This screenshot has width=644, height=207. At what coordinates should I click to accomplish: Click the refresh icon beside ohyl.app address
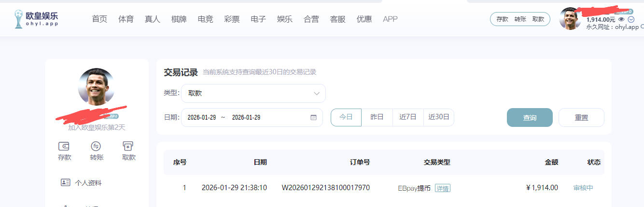pyautogui.click(x=641, y=27)
